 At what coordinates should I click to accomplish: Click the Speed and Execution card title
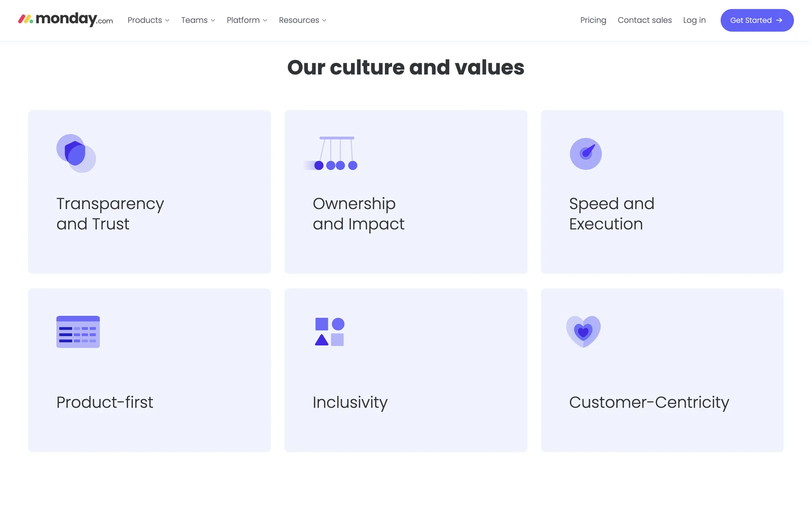612,214
